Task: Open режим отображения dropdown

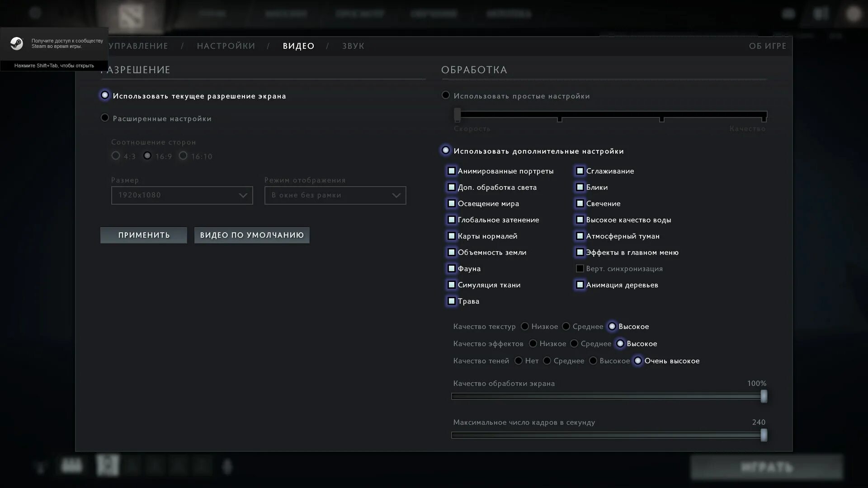Action: click(335, 195)
